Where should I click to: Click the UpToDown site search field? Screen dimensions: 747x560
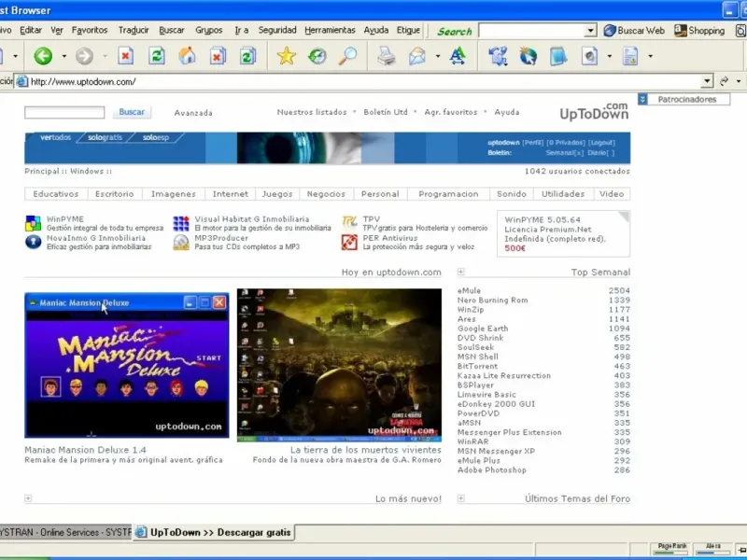click(64, 113)
